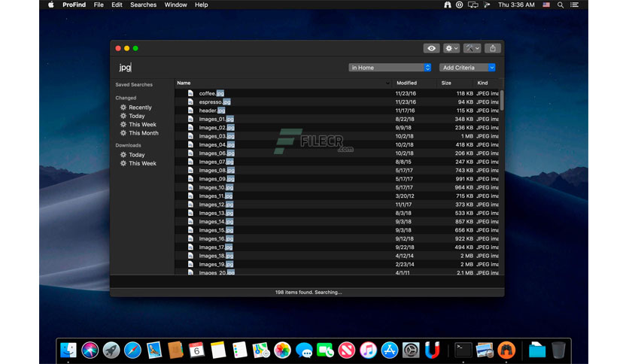Image resolution: width=629 pixels, height=364 pixels.
Task: Open the Add Criteria dropdown
Action: [x=467, y=68]
